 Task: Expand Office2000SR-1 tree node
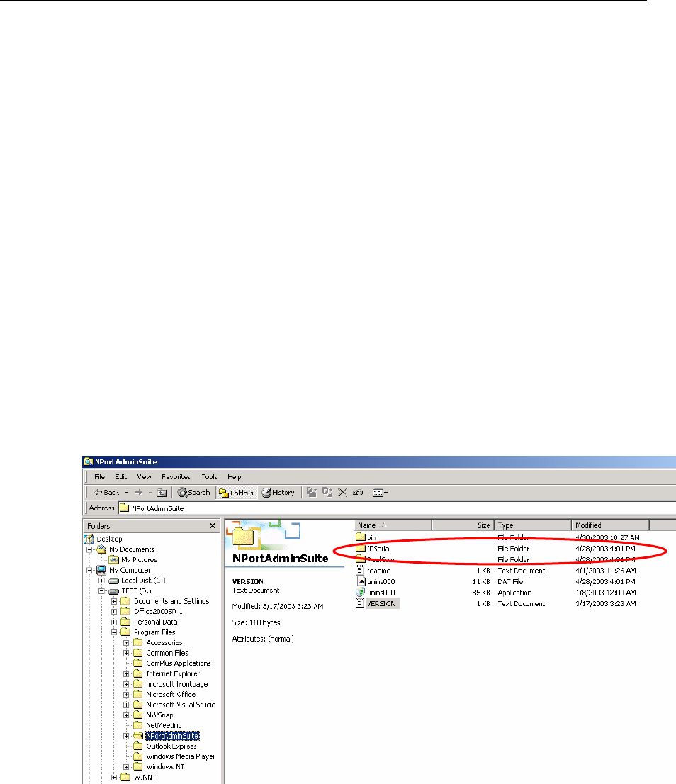tap(114, 612)
